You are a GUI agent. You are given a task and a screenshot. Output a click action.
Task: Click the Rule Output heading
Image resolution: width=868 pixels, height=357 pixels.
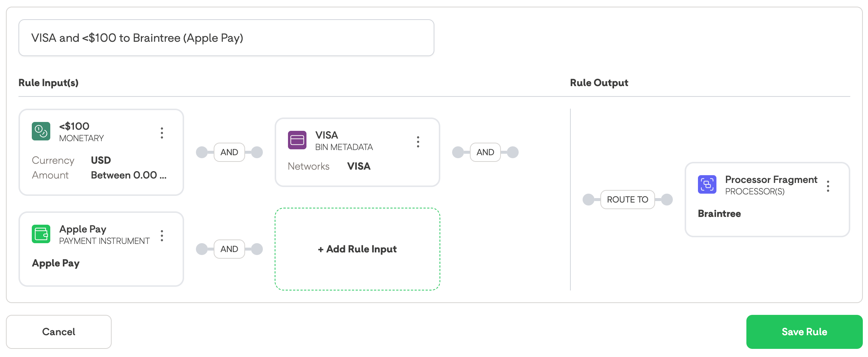coord(599,83)
